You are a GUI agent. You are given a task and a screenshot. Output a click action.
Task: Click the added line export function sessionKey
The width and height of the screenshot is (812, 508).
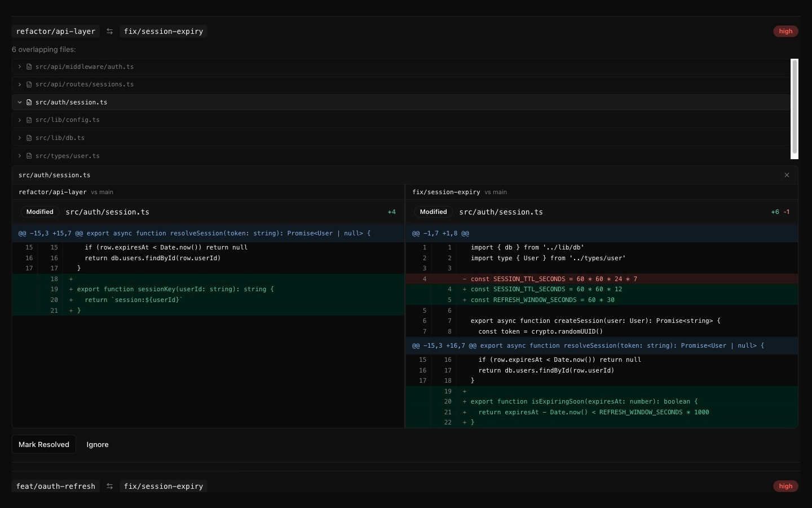[x=208, y=289]
